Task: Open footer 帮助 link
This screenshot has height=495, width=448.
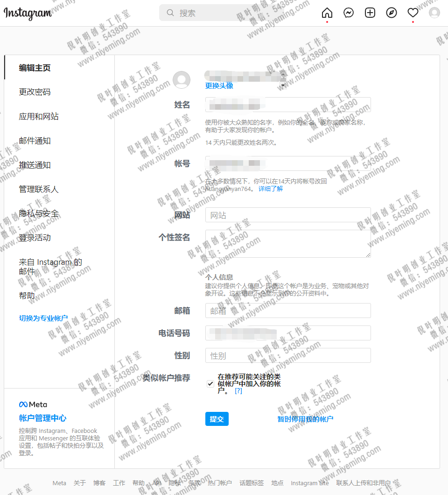Action: point(139,483)
